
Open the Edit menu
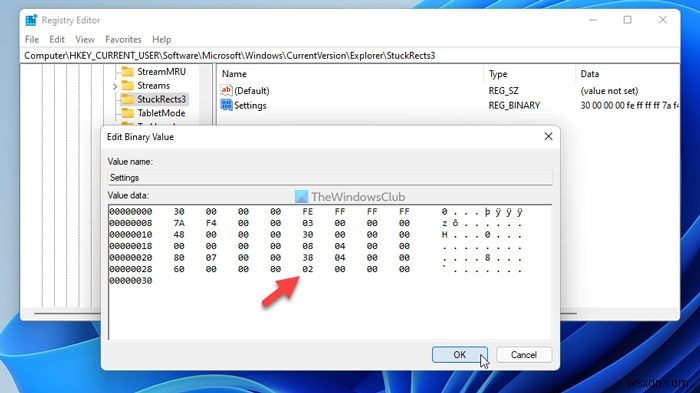(57, 39)
